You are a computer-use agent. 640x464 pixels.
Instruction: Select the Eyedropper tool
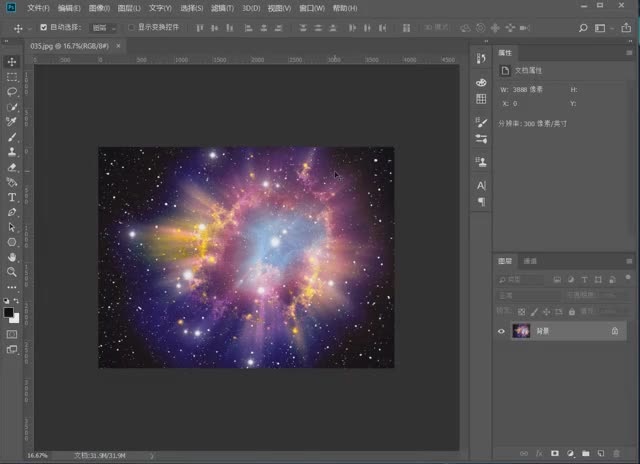pyautogui.click(x=12, y=122)
